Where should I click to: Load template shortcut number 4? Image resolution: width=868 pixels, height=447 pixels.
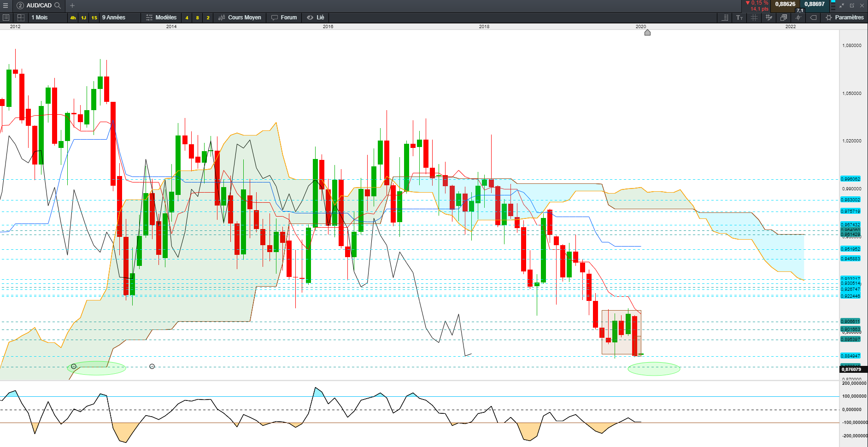(187, 18)
